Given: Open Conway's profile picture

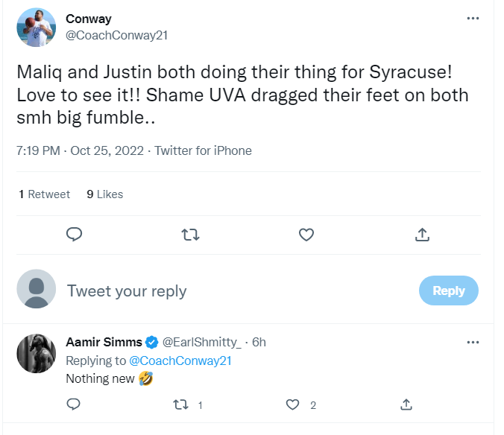Looking at the screenshot, I should click(37, 28).
